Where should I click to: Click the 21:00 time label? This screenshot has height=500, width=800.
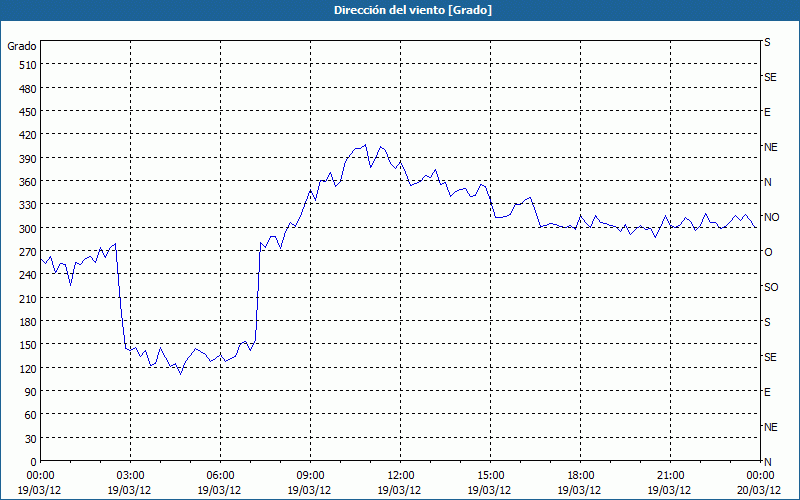pyautogui.click(x=670, y=476)
